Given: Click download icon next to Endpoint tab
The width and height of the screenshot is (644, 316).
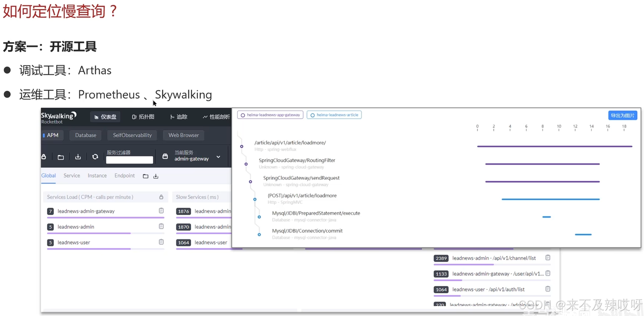Looking at the screenshot, I should [x=156, y=176].
